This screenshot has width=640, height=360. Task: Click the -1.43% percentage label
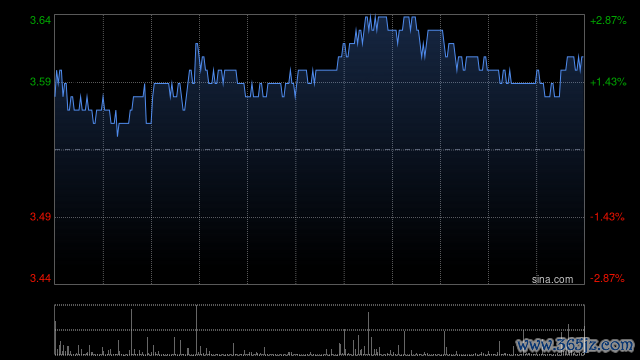click(x=607, y=217)
